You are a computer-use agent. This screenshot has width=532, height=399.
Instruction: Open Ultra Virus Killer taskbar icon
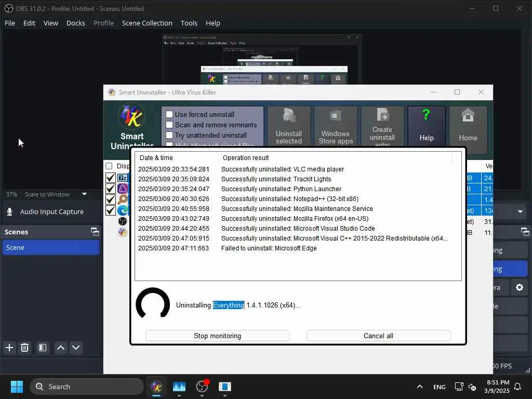[156, 387]
